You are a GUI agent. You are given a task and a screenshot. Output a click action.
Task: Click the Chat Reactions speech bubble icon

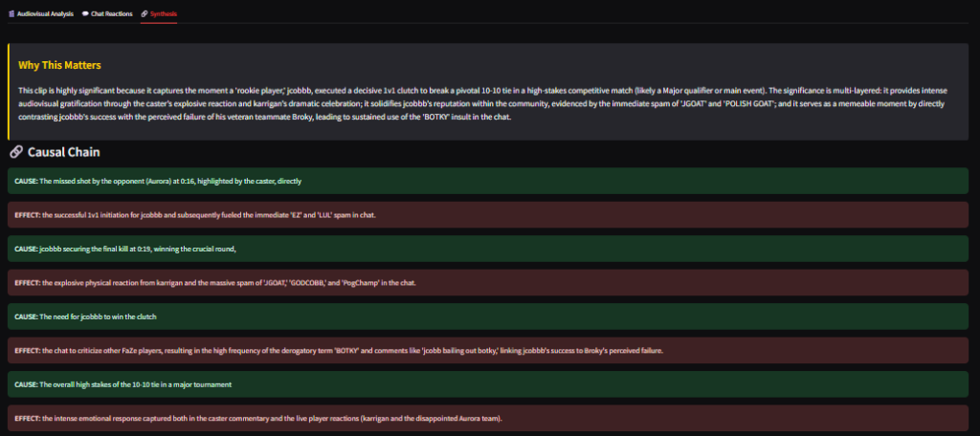coord(85,14)
